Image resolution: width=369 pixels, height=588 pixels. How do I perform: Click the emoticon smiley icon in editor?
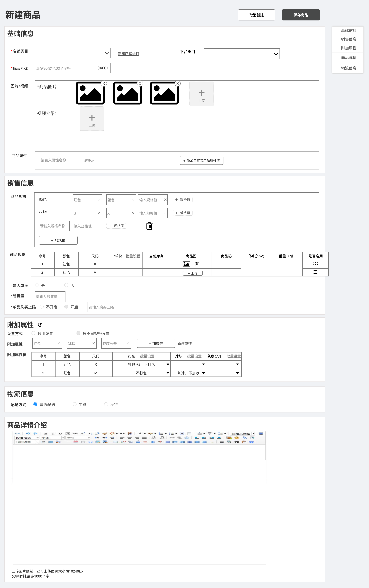tap(236, 438)
